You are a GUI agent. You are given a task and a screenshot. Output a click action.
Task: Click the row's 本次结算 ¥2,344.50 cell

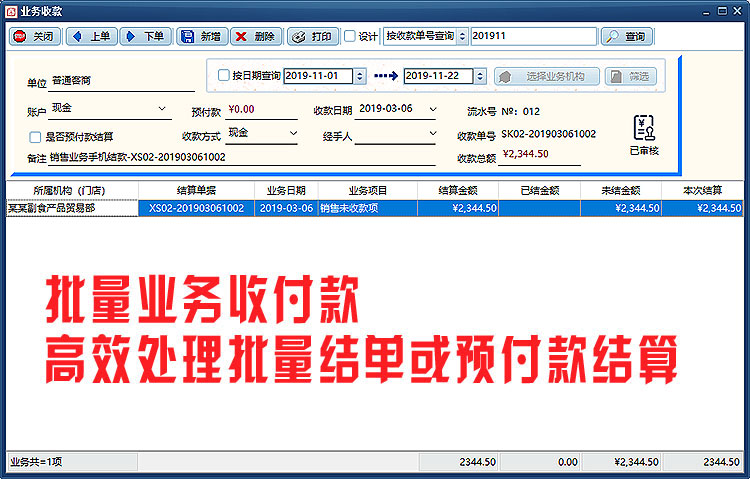[702, 208]
